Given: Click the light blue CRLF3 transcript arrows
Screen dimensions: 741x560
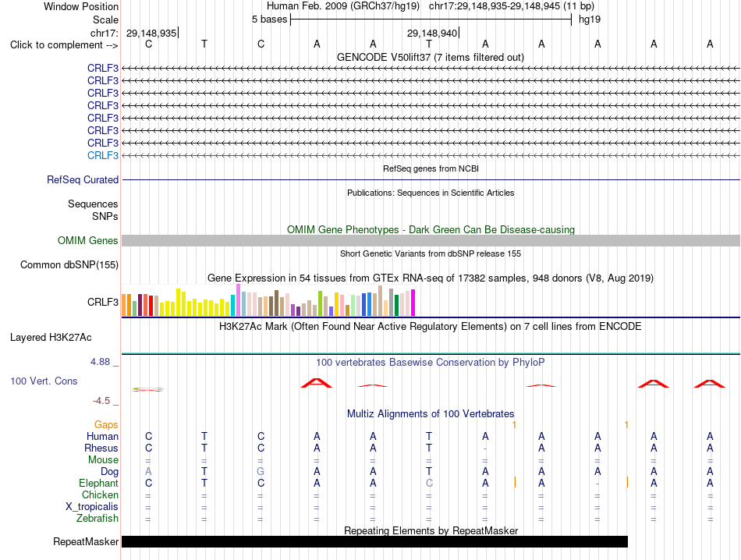Looking at the screenshot, I should click(x=431, y=155).
